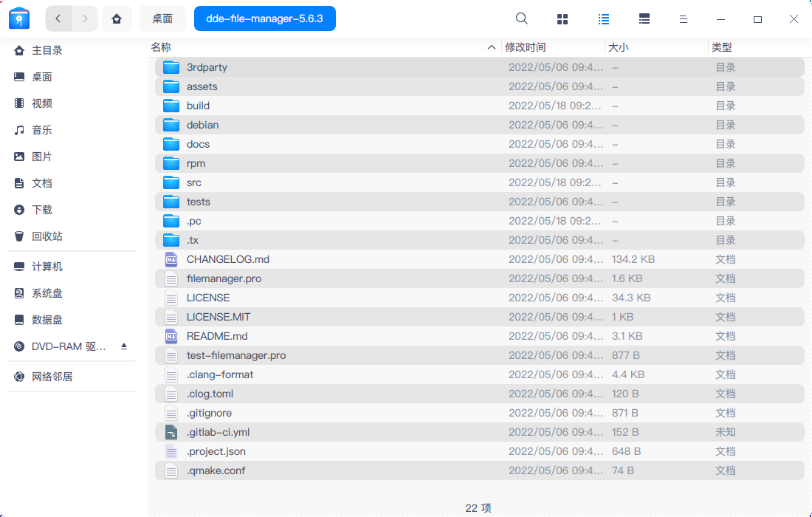Image resolution: width=812 pixels, height=517 pixels.
Task: Select test-filemanager.pro file
Action: click(480, 355)
